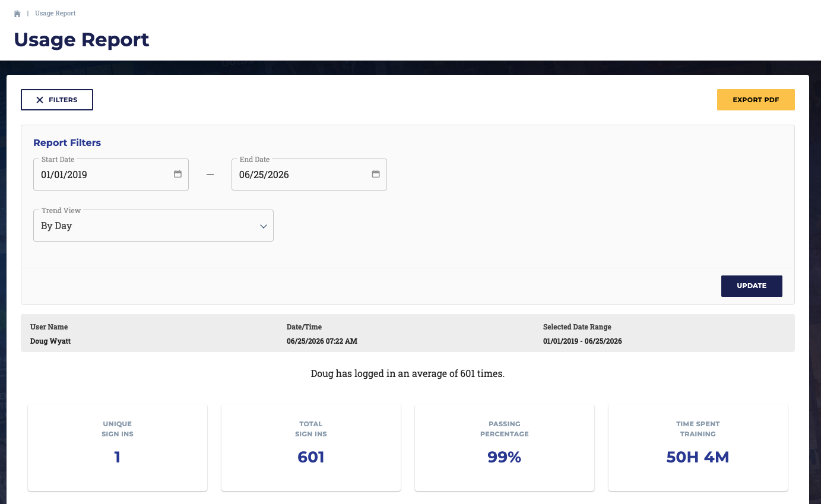Edit the End Date field 06/25/2026

click(309, 175)
